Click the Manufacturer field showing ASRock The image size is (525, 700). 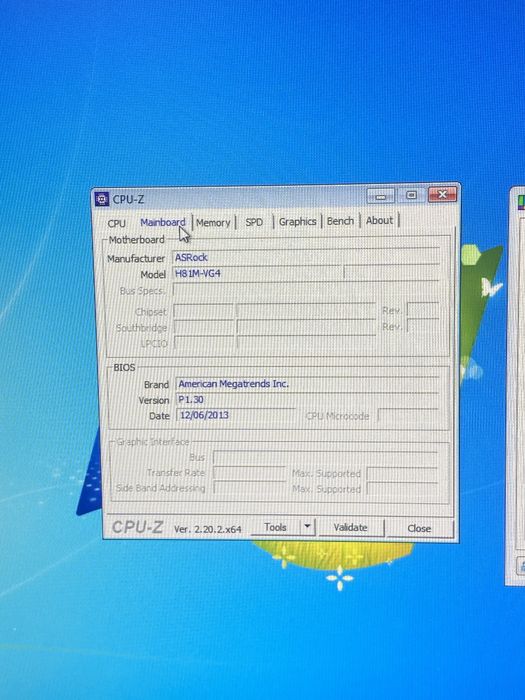(306, 257)
